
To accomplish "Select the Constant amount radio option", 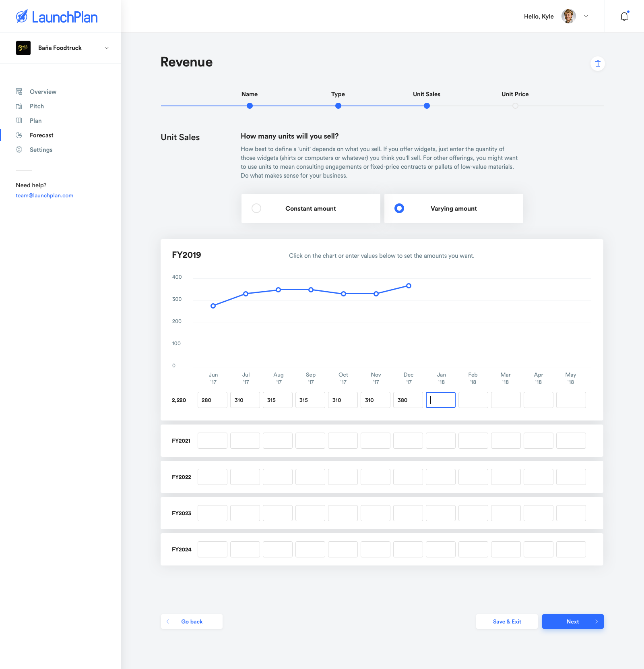I will pos(256,208).
